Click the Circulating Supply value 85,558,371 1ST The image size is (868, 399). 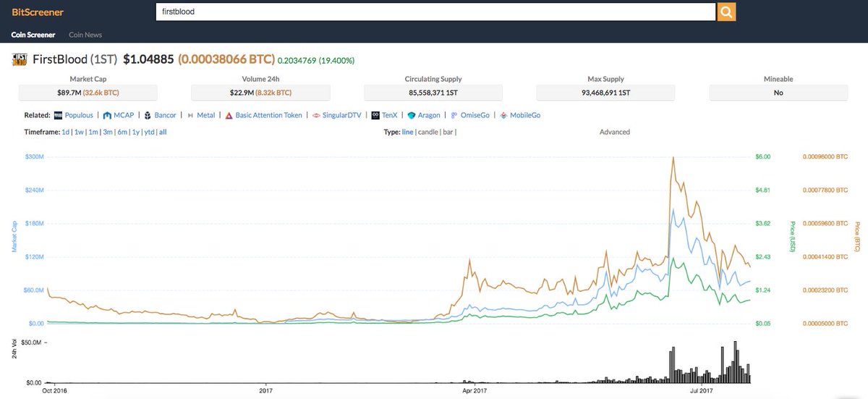pos(433,93)
